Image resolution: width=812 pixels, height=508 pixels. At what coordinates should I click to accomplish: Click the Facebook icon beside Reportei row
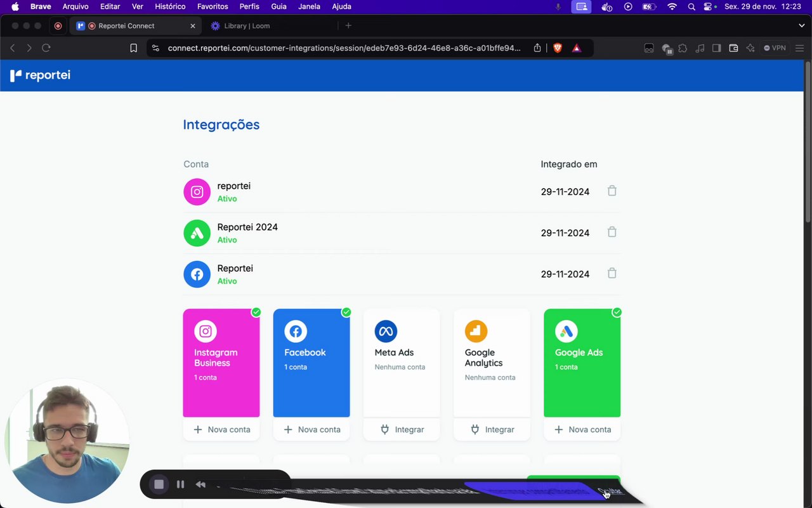pyautogui.click(x=197, y=274)
